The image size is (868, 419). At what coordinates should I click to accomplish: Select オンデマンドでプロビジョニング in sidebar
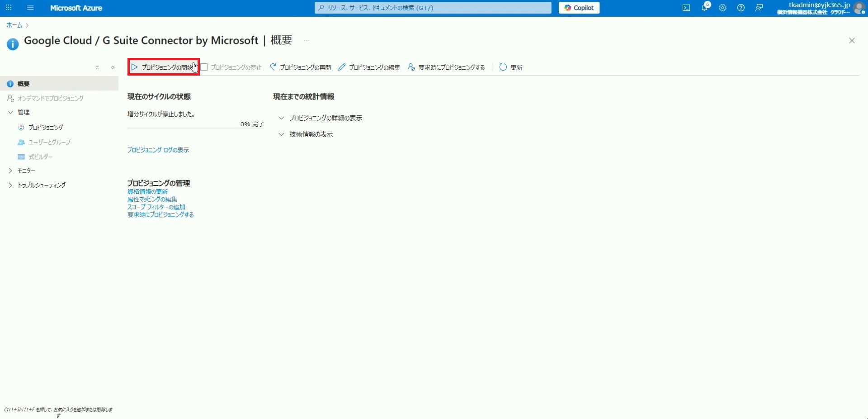50,98
